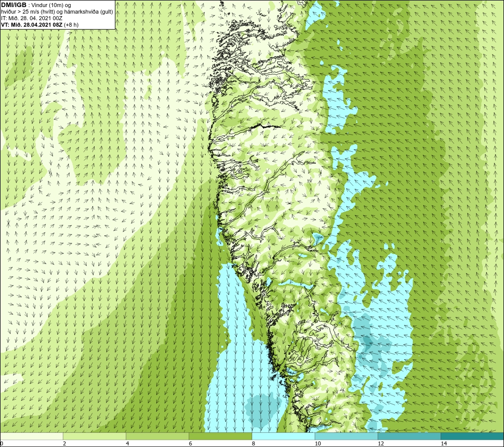Screen dimensions: 504x447
Task: Click the 0–2 m/s palest color swatch
Action: click(31, 436)
